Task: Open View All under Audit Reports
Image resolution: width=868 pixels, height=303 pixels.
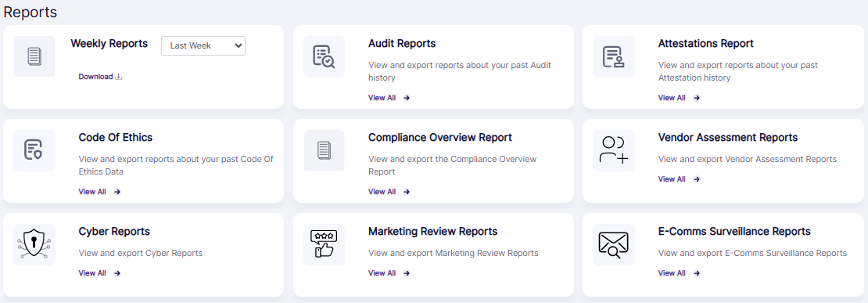Action: coord(382,98)
